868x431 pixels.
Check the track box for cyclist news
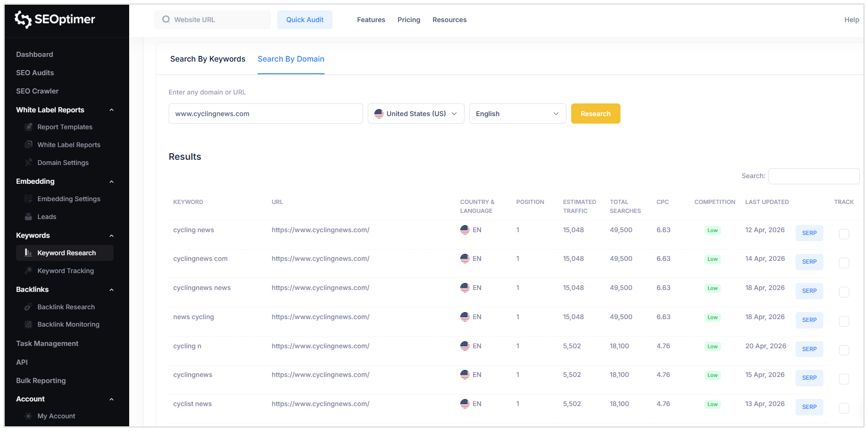click(x=844, y=408)
